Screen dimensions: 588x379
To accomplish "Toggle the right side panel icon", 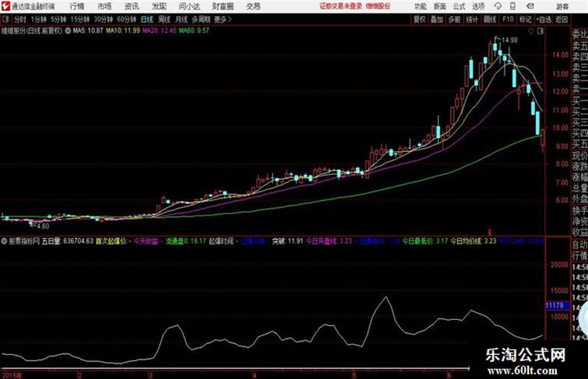I will click(540, 31).
